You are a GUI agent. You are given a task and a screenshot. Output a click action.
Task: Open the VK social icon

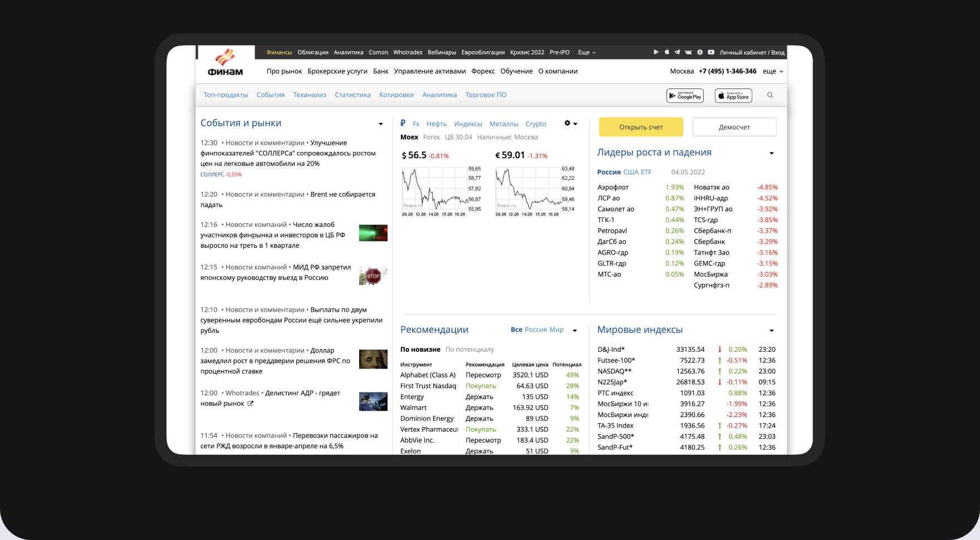pos(688,52)
